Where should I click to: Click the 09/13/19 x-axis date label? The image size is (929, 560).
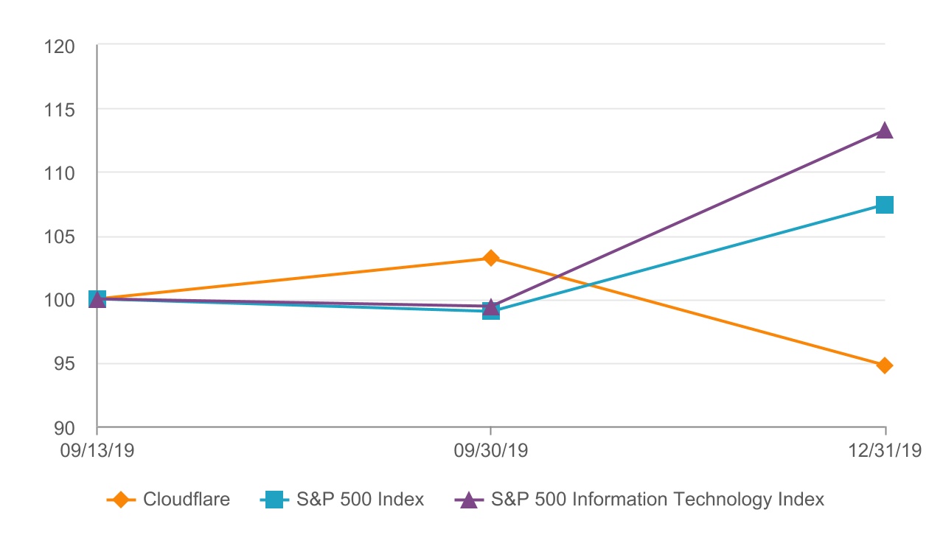tap(97, 450)
